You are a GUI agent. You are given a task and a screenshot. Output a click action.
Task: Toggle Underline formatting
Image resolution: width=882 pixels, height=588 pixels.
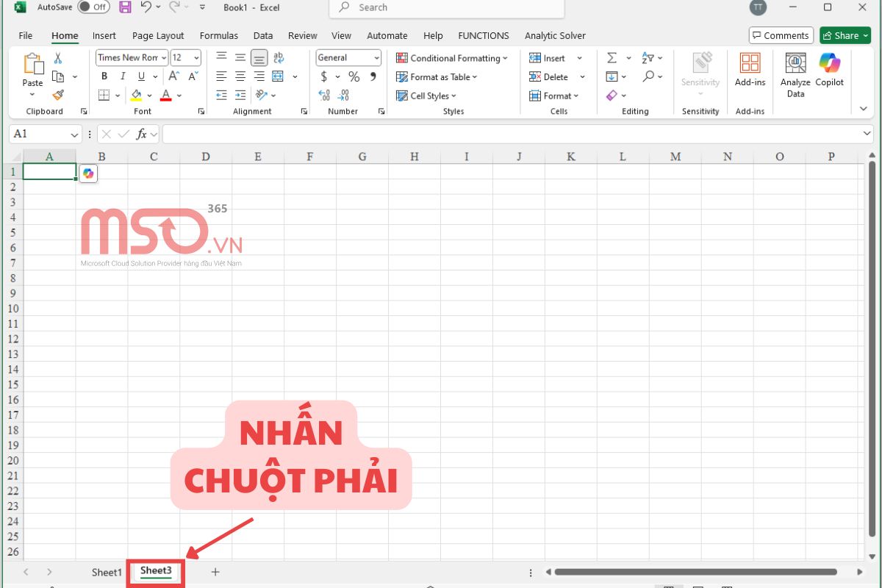pyautogui.click(x=141, y=76)
